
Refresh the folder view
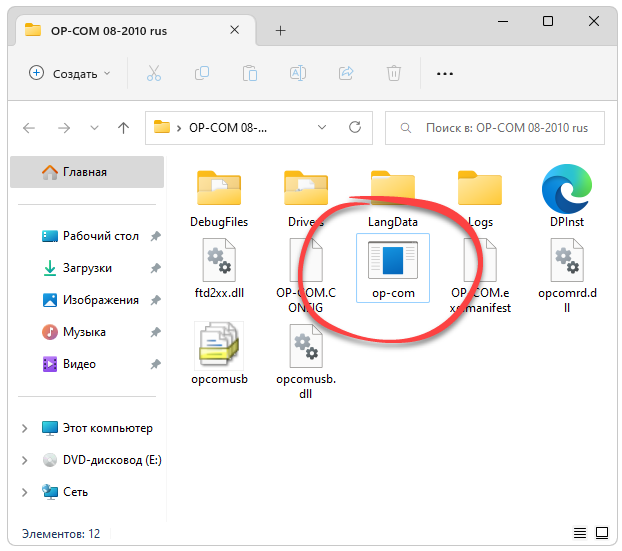coord(355,127)
